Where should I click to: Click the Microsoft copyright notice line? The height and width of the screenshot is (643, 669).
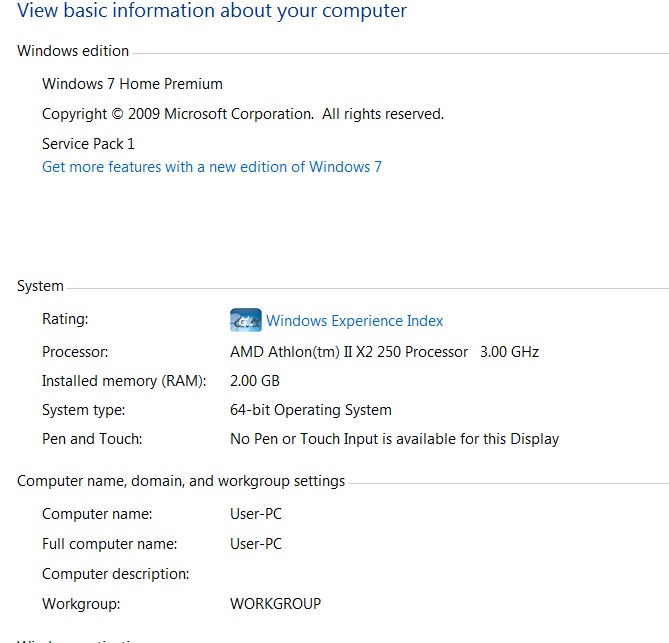pyautogui.click(x=243, y=114)
